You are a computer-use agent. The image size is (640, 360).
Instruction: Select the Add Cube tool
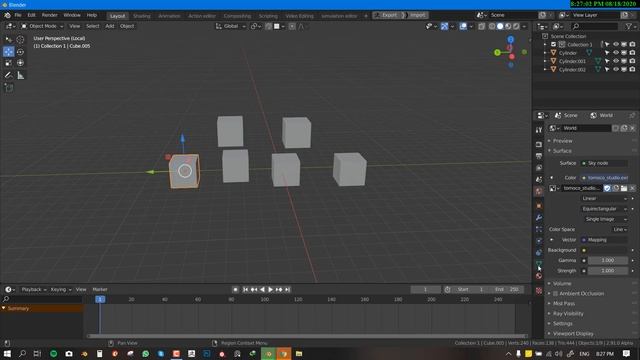pyautogui.click(x=9, y=88)
